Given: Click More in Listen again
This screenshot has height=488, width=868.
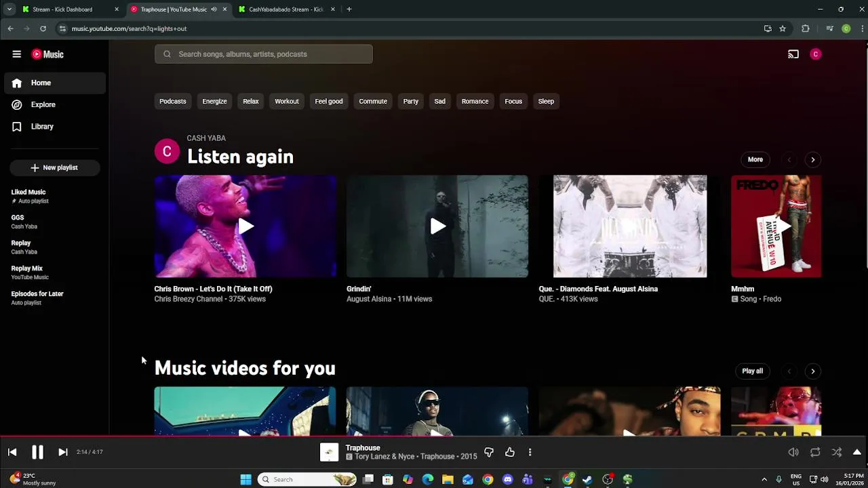Looking at the screenshot, I should 755,159.
